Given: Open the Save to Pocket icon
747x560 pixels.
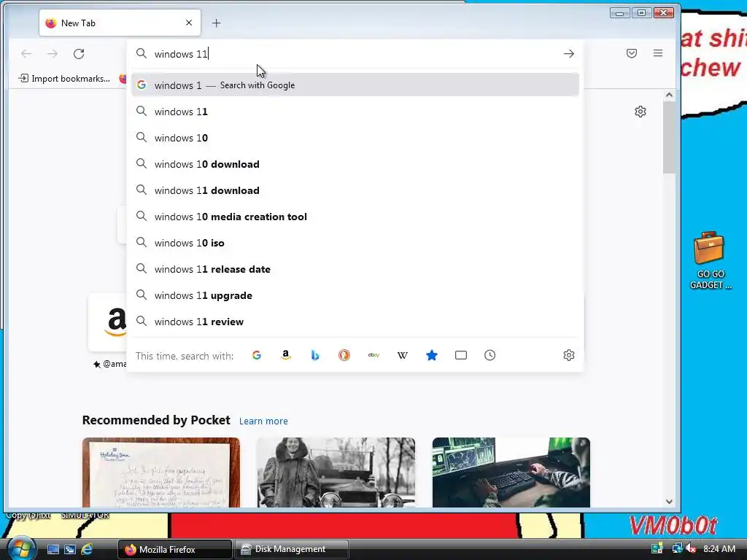Looking at the screenshot, I should point(632,53).
